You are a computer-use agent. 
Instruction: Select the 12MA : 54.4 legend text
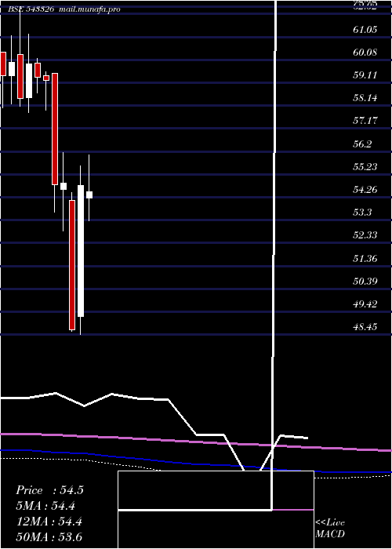tap(49, 522)
